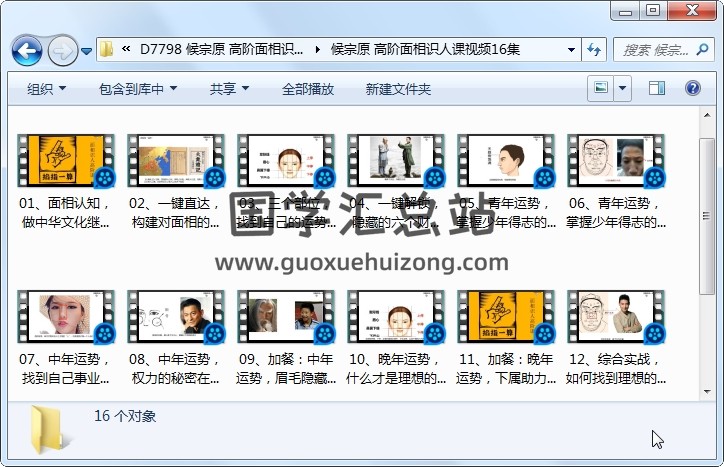Viewport: 724px width, 467px height.
Task: Open the 组织 menu
Action: [x=46, y=89]
